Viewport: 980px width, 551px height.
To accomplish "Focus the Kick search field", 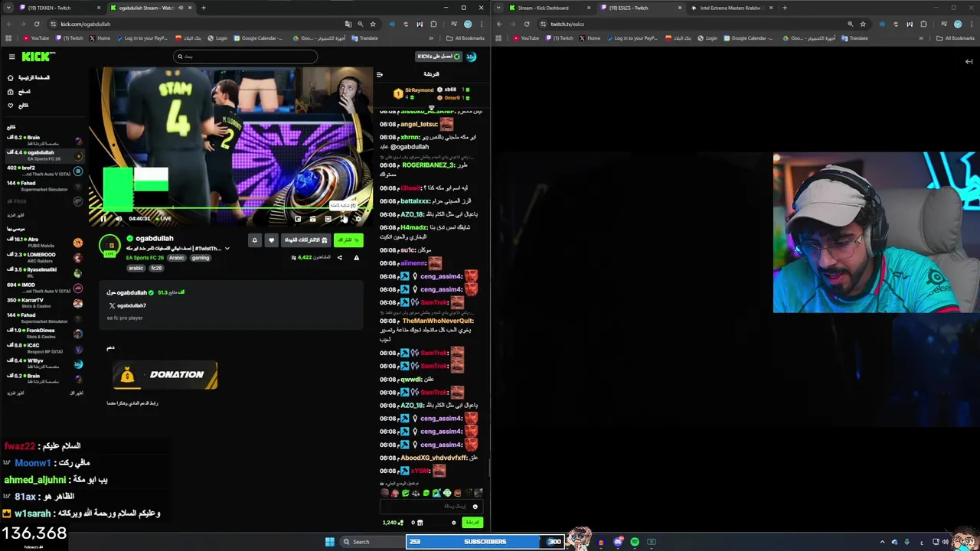I will (244, 56).
